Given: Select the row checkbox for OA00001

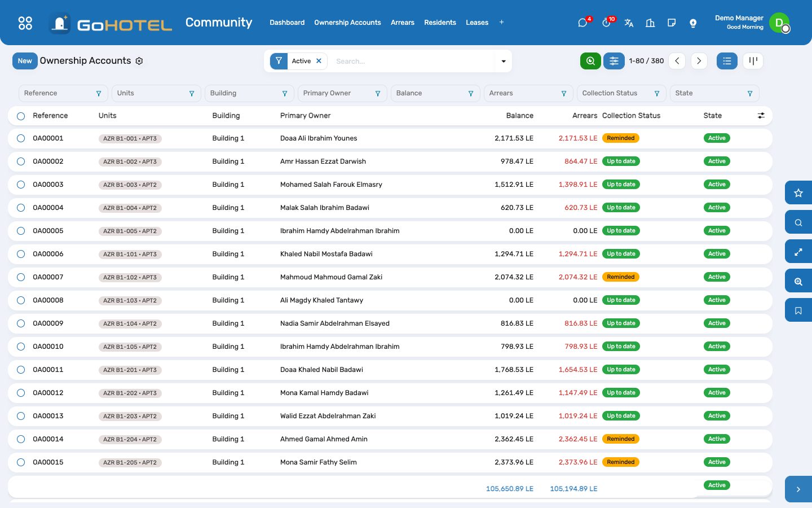Looking at the screenshot, I should (x=21, y=138).
